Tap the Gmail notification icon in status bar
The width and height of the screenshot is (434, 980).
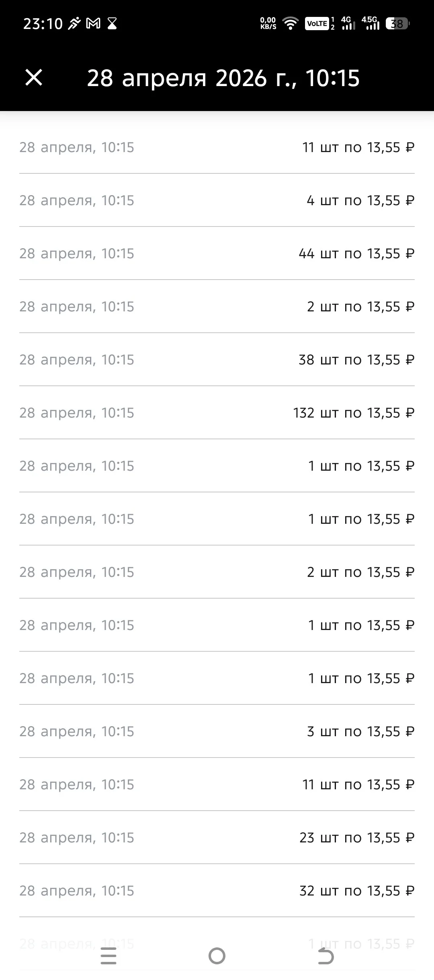pos(93,24)
